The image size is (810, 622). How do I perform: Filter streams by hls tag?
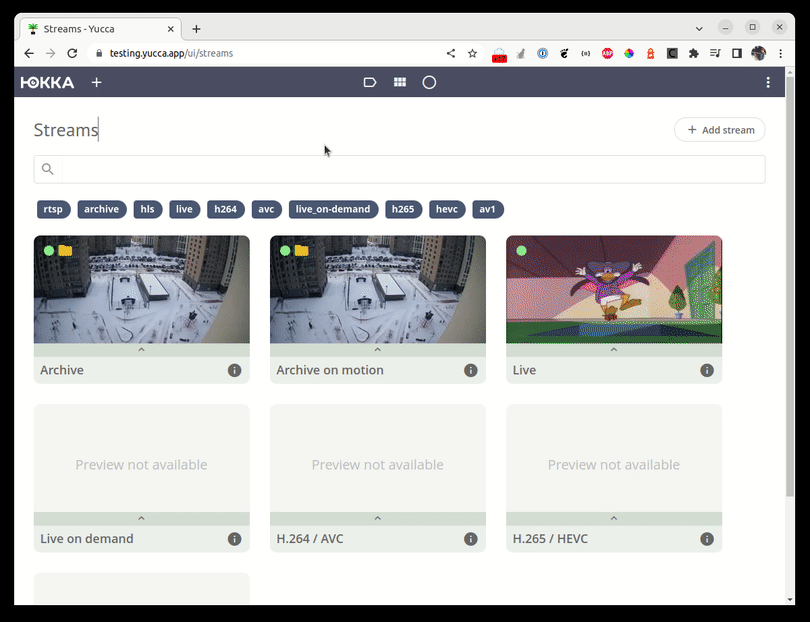(x=147, y=209)
